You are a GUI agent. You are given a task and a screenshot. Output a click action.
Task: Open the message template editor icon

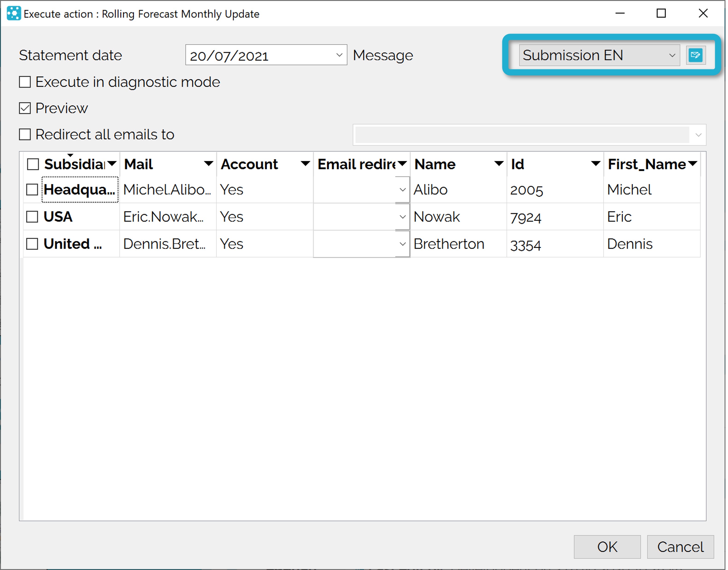[695, 55]
